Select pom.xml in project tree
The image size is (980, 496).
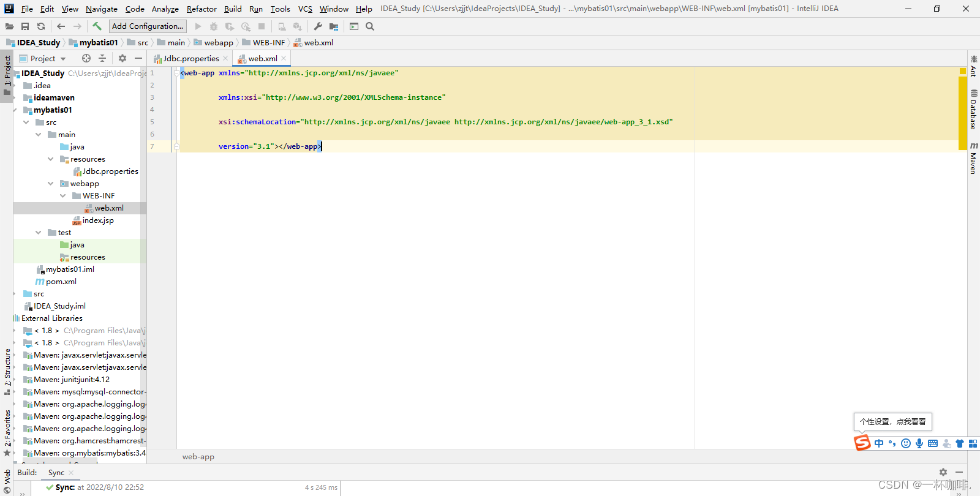tap(56, 282)
